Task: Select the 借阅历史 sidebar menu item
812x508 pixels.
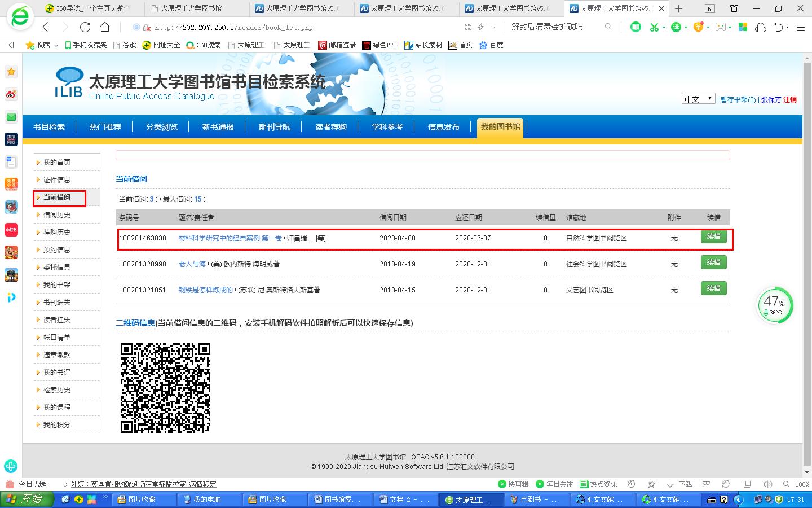Action: [x=57, y=215]
